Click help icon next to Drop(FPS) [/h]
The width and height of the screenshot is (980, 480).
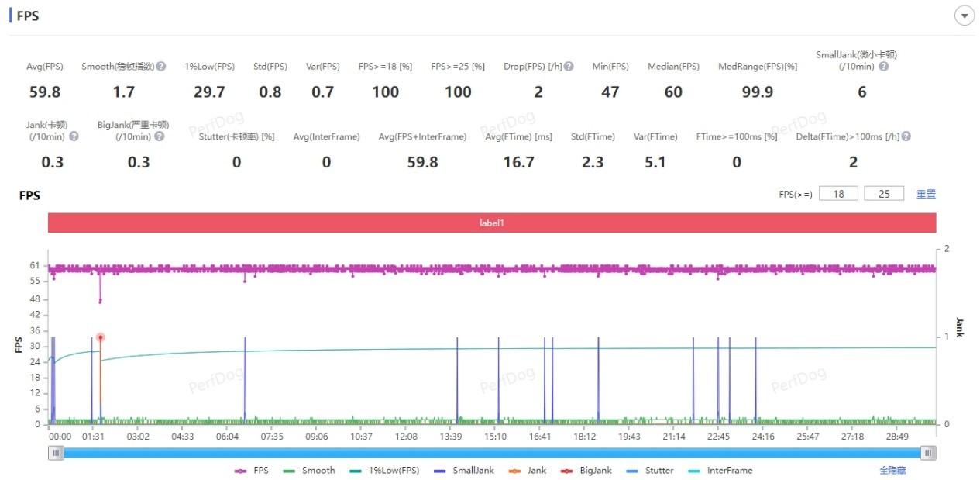569,67
